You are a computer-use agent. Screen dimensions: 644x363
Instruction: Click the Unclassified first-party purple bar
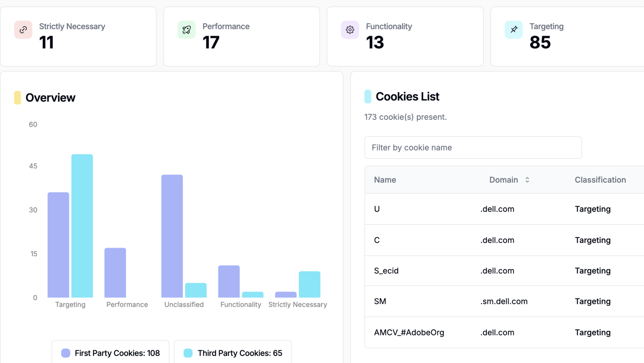(x=172, y=236)
